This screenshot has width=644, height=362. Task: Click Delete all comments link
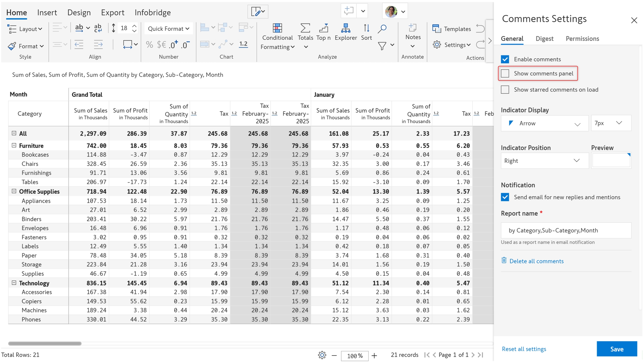[536, 261]
